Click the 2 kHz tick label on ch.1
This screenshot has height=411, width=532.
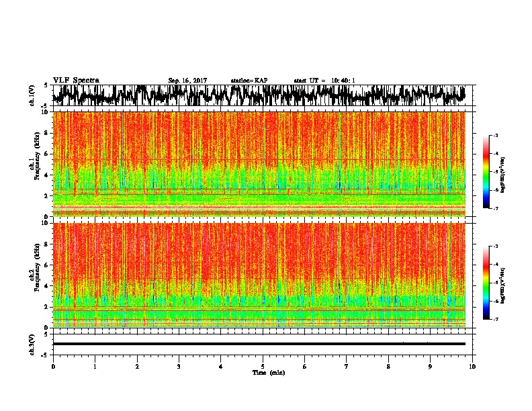point(46,196)
